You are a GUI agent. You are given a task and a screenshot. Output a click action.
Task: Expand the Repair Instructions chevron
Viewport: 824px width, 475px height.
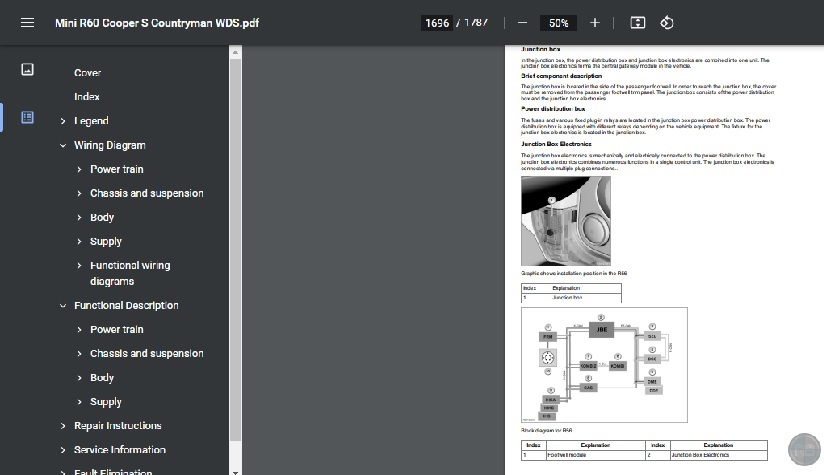point(63,426)
